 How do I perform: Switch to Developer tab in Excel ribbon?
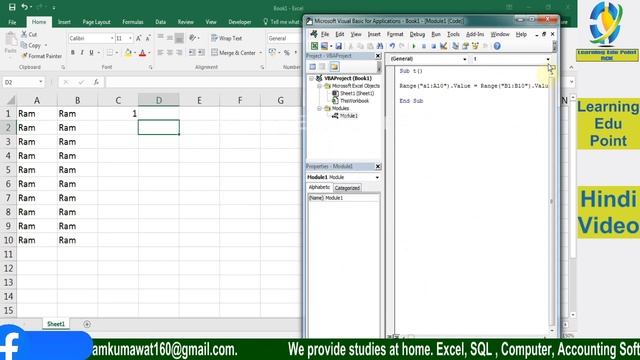click(x=240, y=22)
